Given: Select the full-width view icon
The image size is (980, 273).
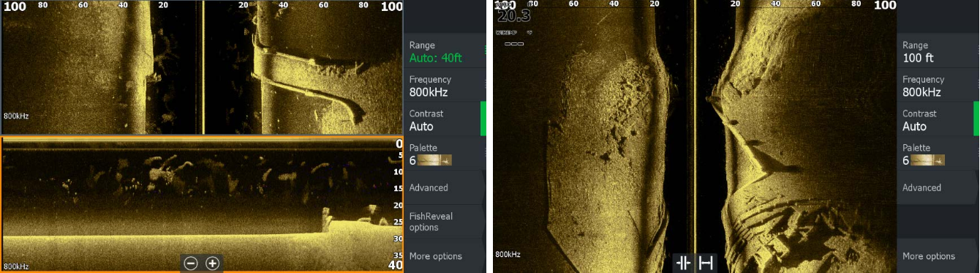Looking at the screenshot, I should (x=706, y=263).
